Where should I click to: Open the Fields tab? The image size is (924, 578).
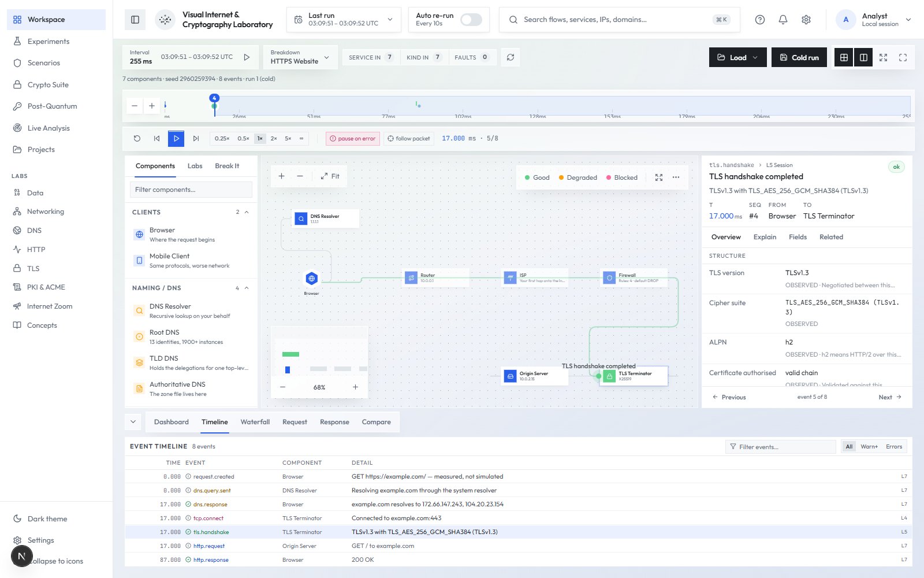(x=798, y=237)
